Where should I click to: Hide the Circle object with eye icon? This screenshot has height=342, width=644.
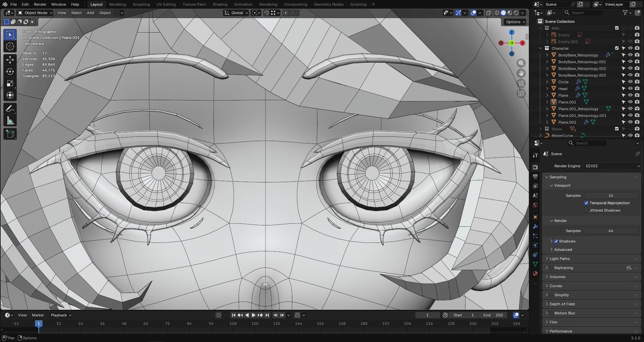click(x=630, y=82)
